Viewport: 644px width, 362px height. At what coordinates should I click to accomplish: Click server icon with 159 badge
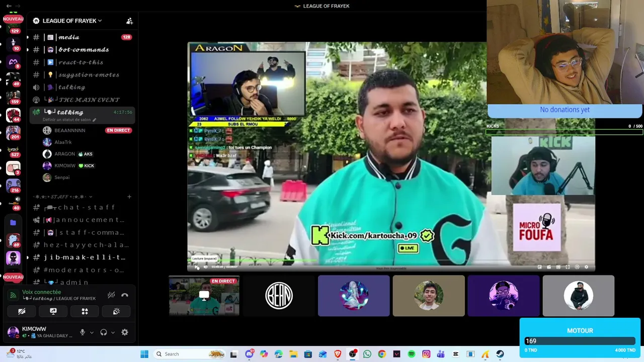click(13, 98)
